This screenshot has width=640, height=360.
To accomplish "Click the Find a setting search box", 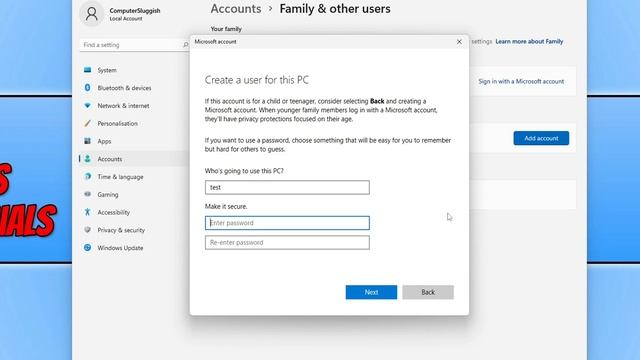I will tap(134, 44).
